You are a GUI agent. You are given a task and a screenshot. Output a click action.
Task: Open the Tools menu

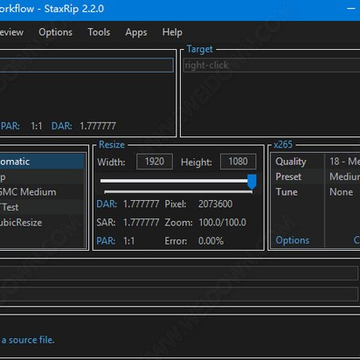[x=99, y=32]
